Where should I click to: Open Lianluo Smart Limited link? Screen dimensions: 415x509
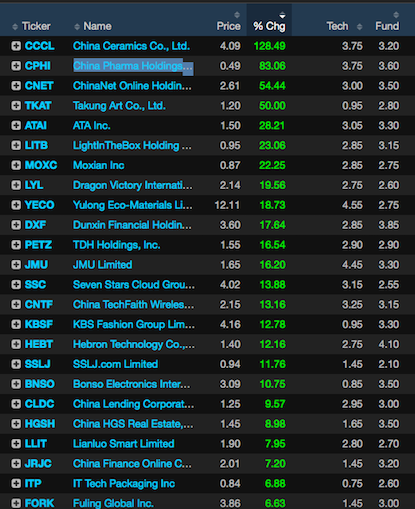tap(124, 444)
